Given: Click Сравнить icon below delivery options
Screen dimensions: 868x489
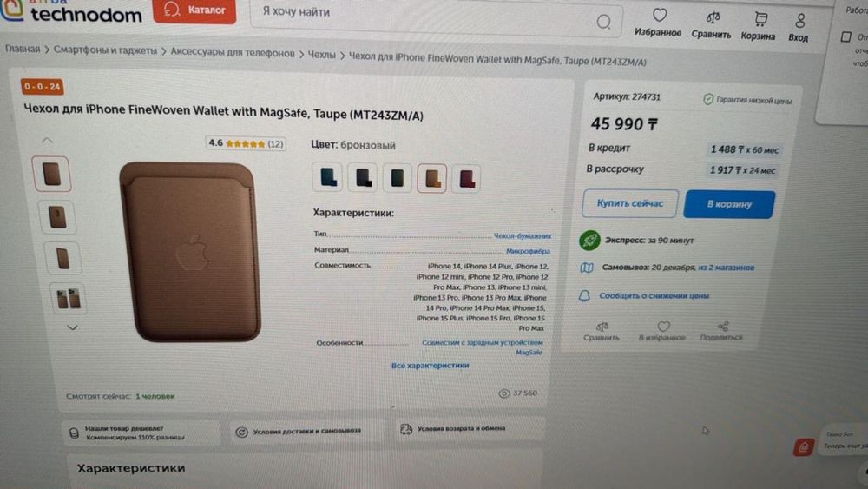Looking at the screenshot, I should 602,327.
